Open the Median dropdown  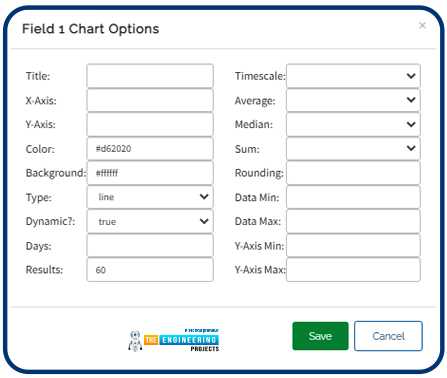pos(353,124)
